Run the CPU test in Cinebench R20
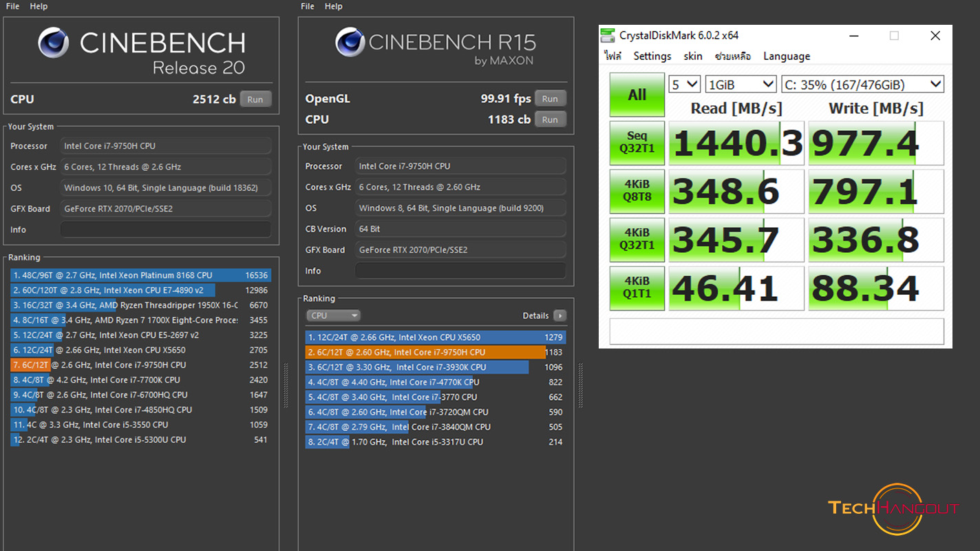This screenshot has height=551, width=980. (x=255, y=99)
